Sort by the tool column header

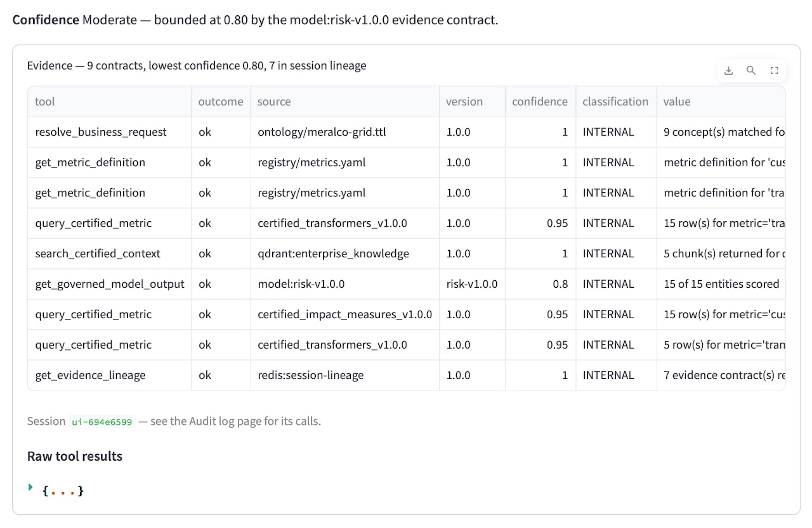(110, 102)
